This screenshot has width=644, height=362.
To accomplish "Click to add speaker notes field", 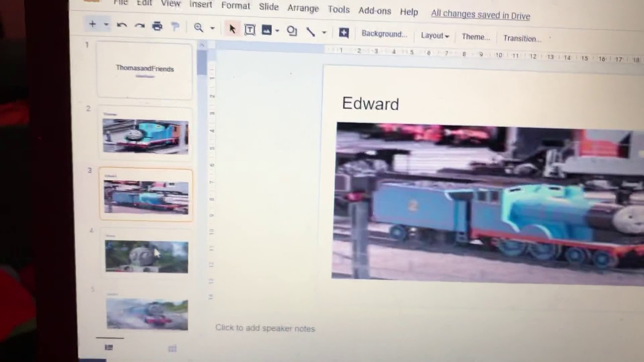I will point(265,328).
